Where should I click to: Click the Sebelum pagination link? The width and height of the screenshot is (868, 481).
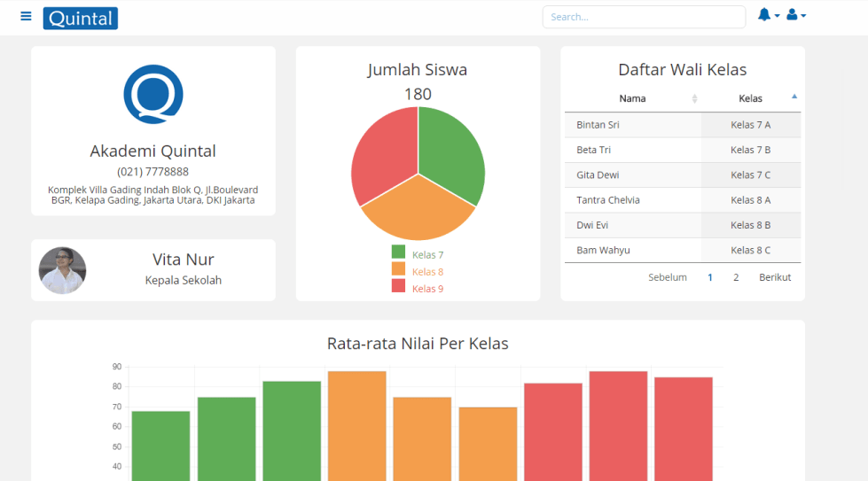pos(667,277)
